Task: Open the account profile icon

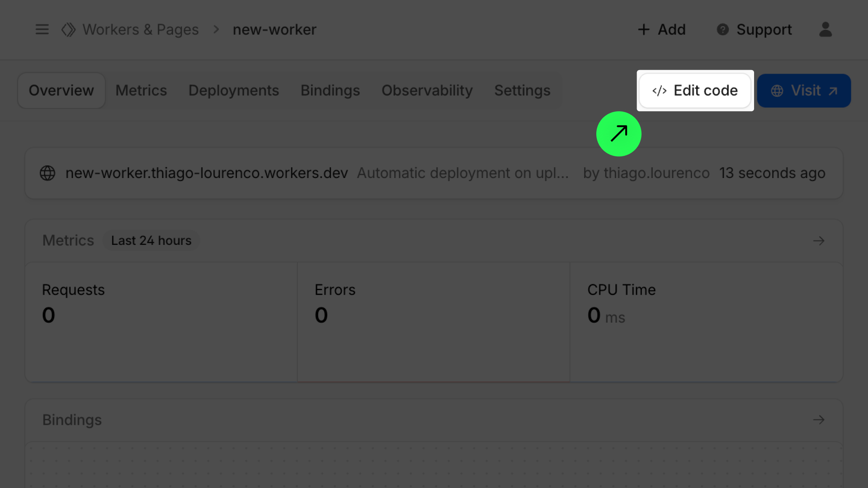Action: click(x=826, y=29)
